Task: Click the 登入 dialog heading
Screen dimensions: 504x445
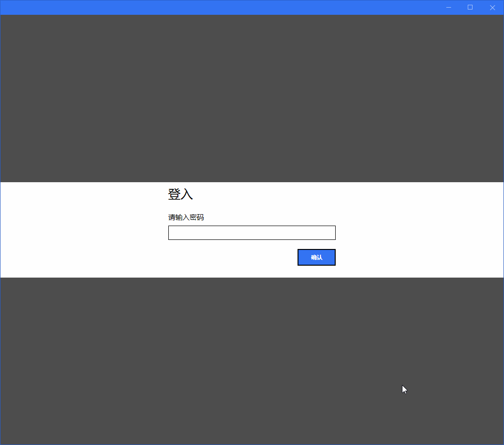Action: (x=180, y=194)
